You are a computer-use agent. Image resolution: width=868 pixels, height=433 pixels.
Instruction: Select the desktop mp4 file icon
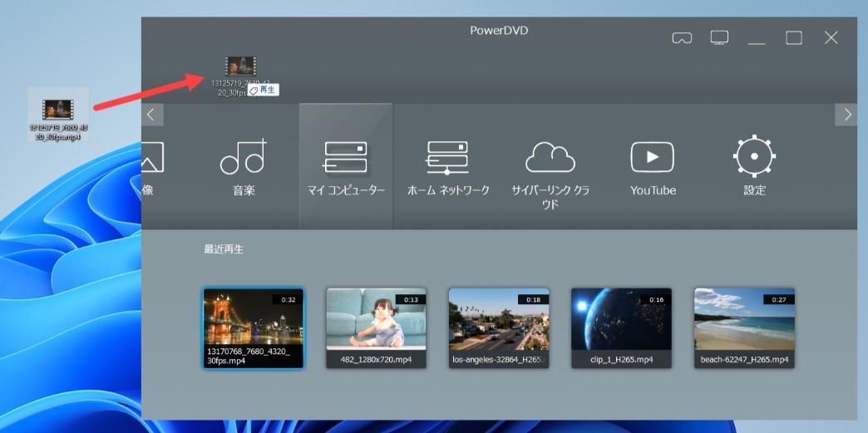(58, 114)
